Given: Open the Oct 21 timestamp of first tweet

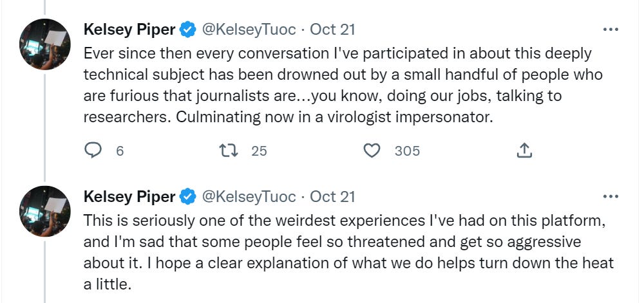Looking at the screenshot, I should 332,30.
